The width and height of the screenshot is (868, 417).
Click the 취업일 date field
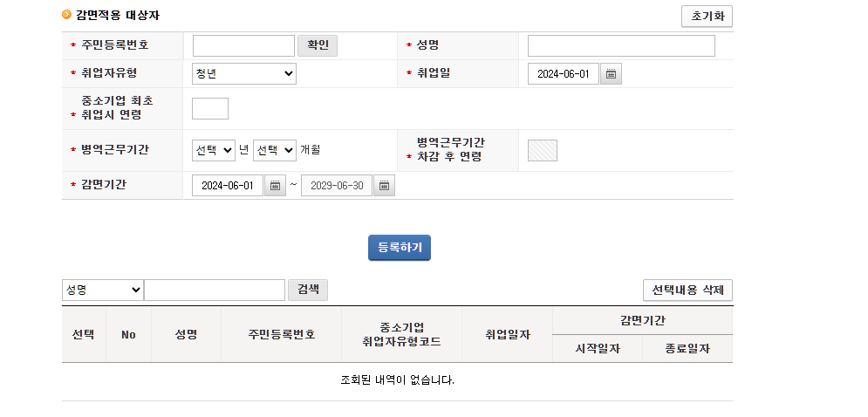click(564, 74)
